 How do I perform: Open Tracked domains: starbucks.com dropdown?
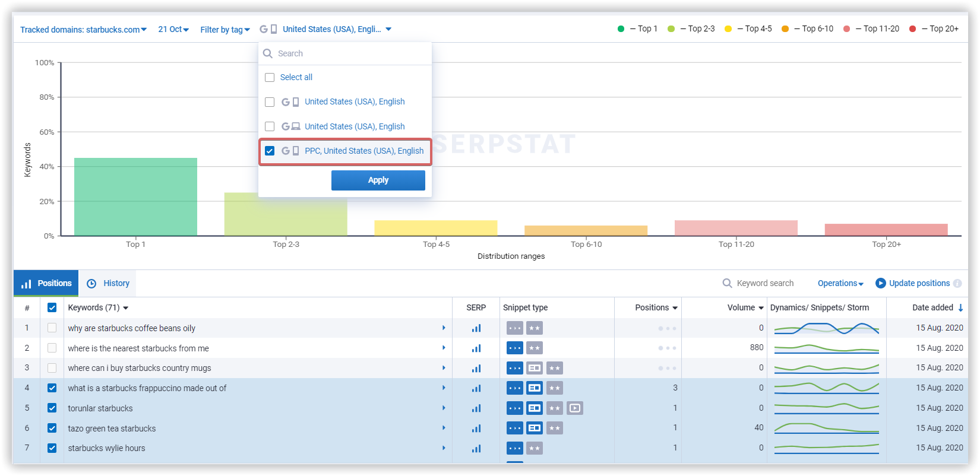point(83,29)
